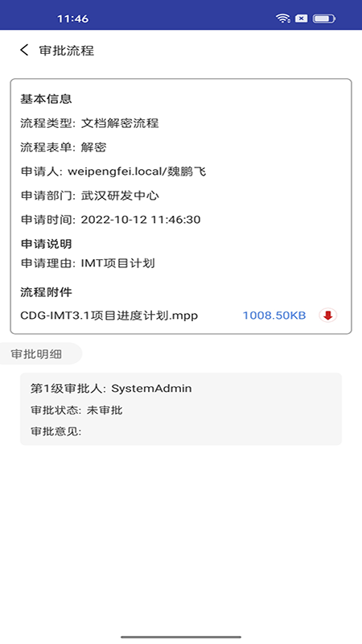Tap the back arrow icon

[24, 50]
